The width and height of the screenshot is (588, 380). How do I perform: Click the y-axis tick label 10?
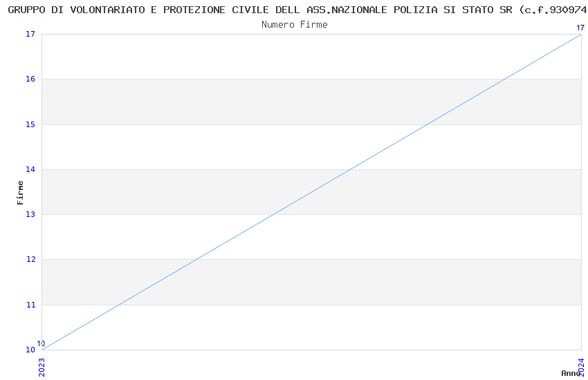[30, 350]
